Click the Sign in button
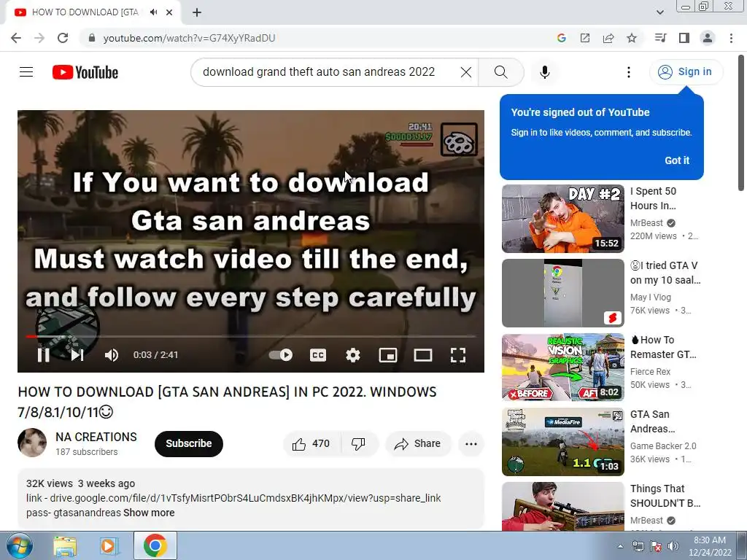Image resolution: width=747 pixels, height=560 pixels. (686, 72)
